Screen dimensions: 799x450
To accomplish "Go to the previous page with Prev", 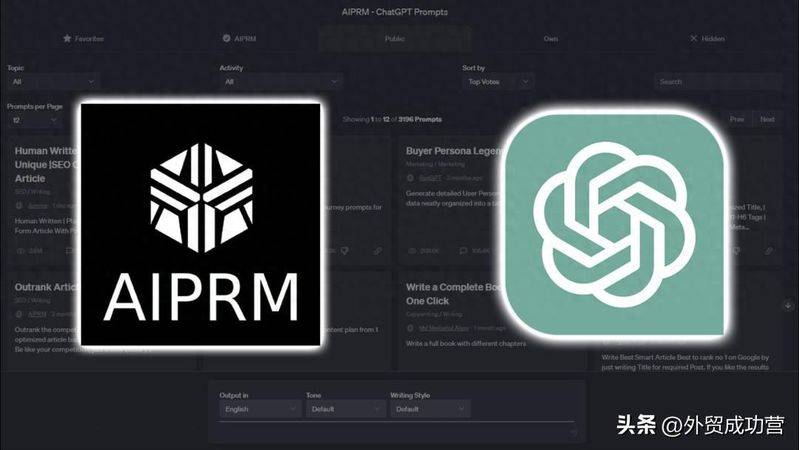I will point(737,119).
